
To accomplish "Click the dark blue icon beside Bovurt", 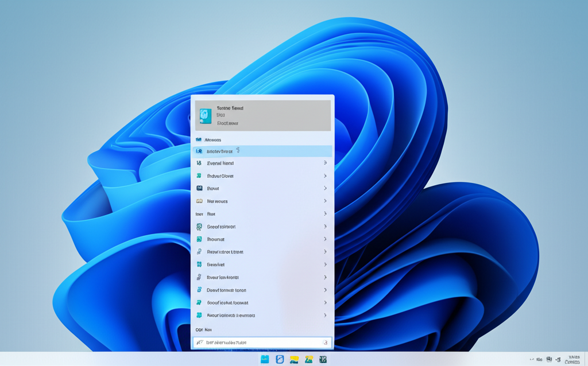I will click(x=199, y=189).
